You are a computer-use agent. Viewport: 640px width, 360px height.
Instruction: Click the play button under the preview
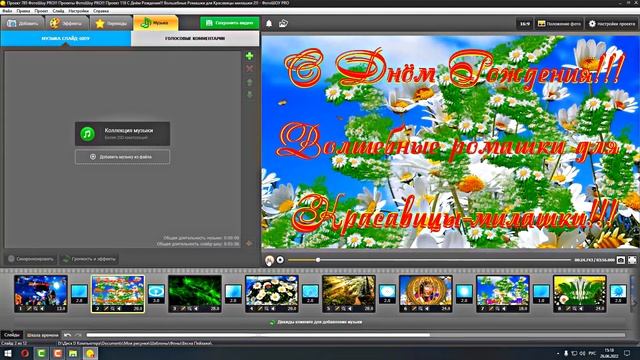(269, 260)
